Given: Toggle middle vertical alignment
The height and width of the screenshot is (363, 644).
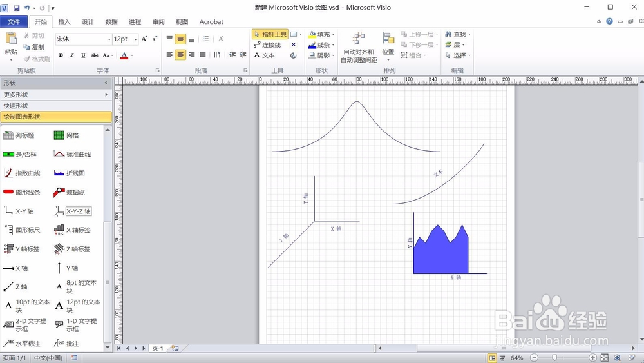Looking at the screenshot, I should [x=180, y=39].
